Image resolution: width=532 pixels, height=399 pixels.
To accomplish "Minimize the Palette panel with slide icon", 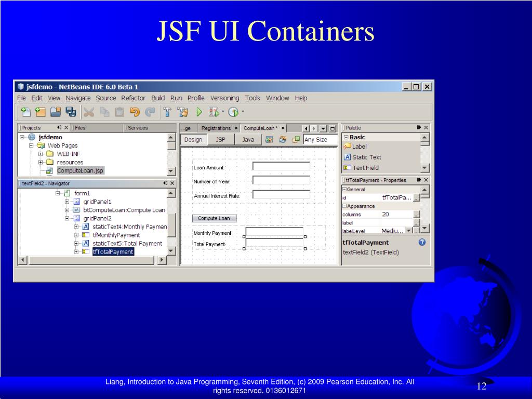I will (x=419, y=128).
